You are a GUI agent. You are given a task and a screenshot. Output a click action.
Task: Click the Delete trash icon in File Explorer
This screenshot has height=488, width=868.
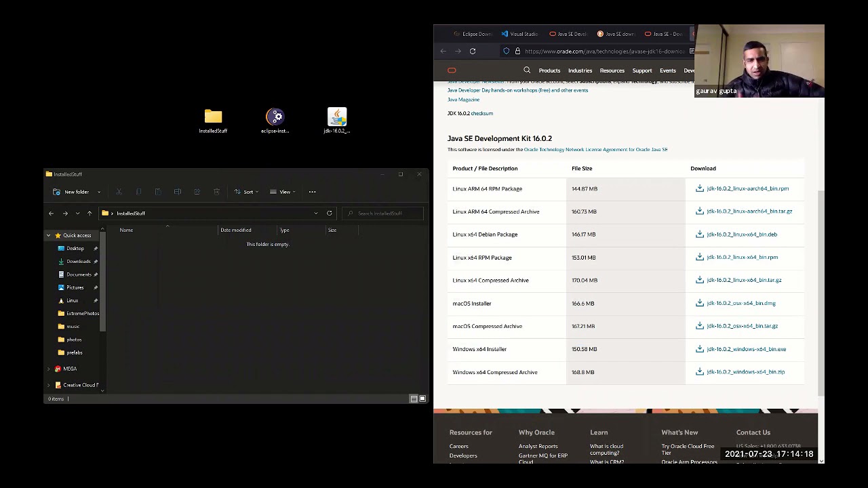216,192
